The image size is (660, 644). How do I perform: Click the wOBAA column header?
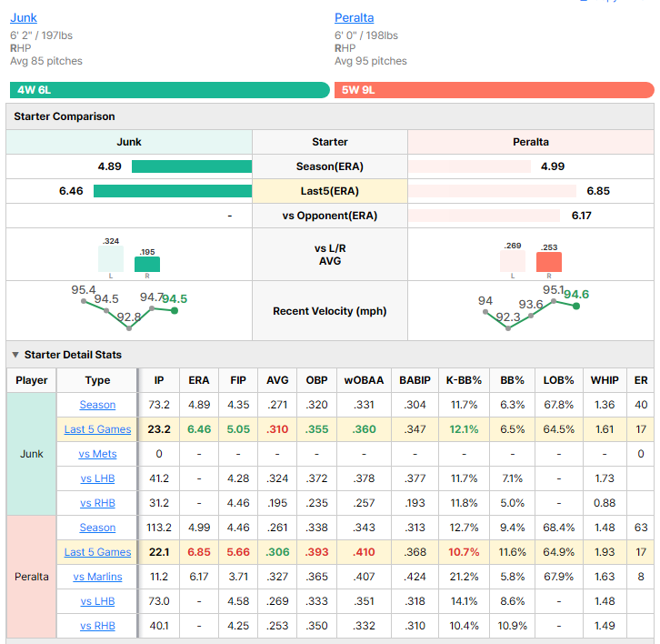[x=364, y=380]
